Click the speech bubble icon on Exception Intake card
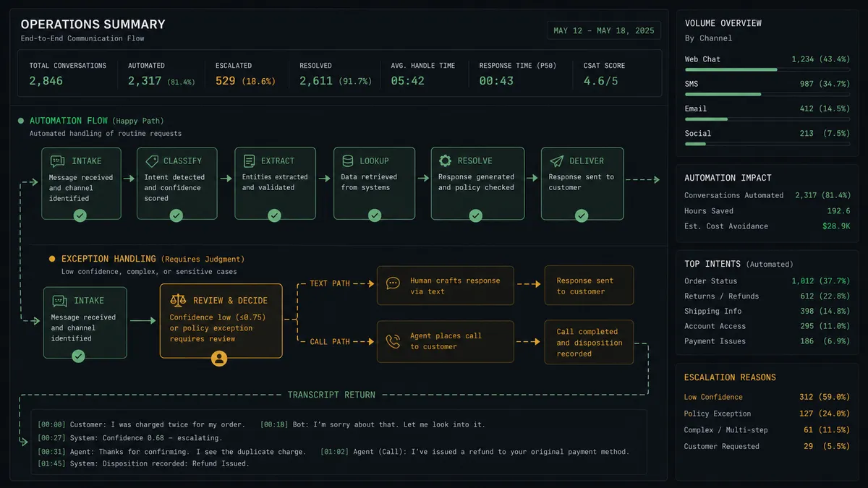The image size is (868, 488). coord(59,300)
